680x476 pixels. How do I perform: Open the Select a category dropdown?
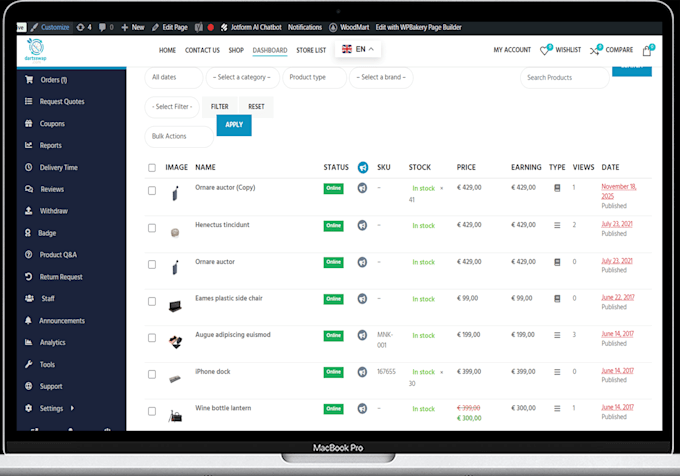(x=242, y=78)
